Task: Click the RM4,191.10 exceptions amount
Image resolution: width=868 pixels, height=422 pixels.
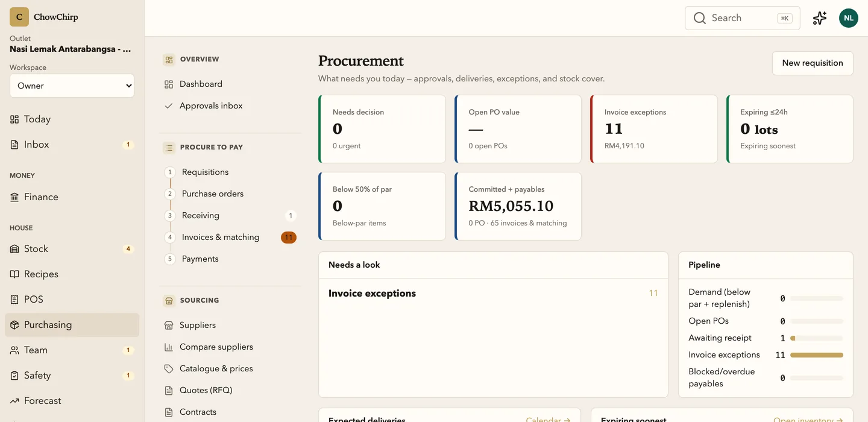Action: point(624,146)
